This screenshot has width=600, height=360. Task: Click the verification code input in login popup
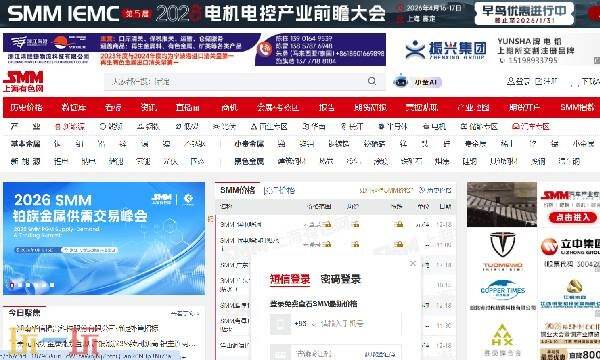(x=325, y=354)
